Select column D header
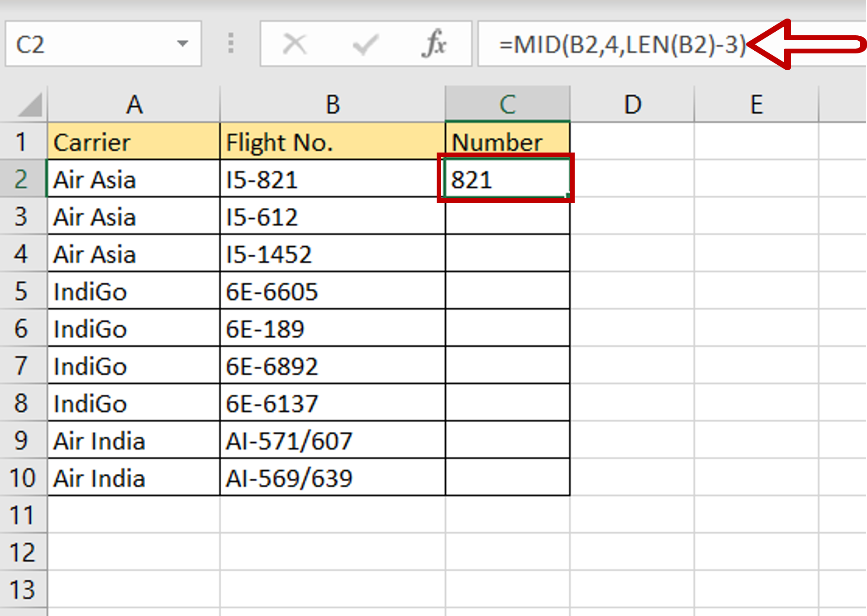Image resolution: width=867 pixels, height=616 pixels. tap(632, 105)
